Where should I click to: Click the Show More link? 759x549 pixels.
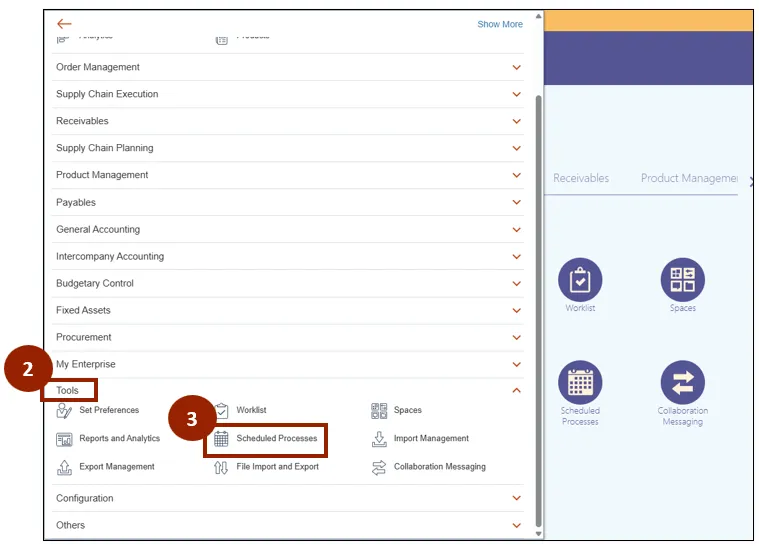pos(500,24)
